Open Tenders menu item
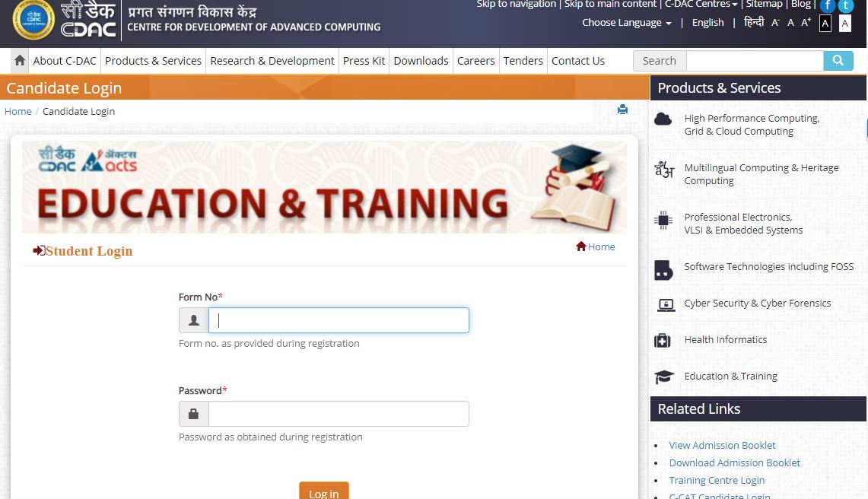 point(523,61)
